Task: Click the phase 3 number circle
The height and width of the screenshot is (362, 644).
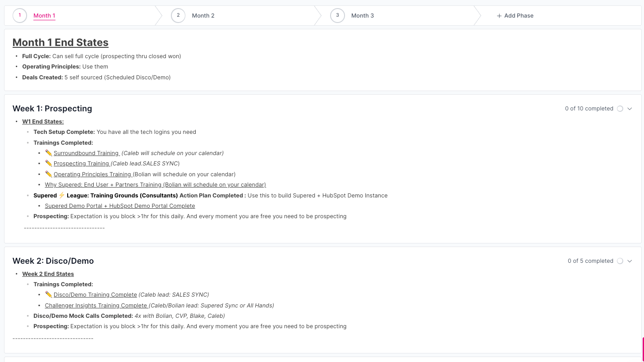Action: 337,15
